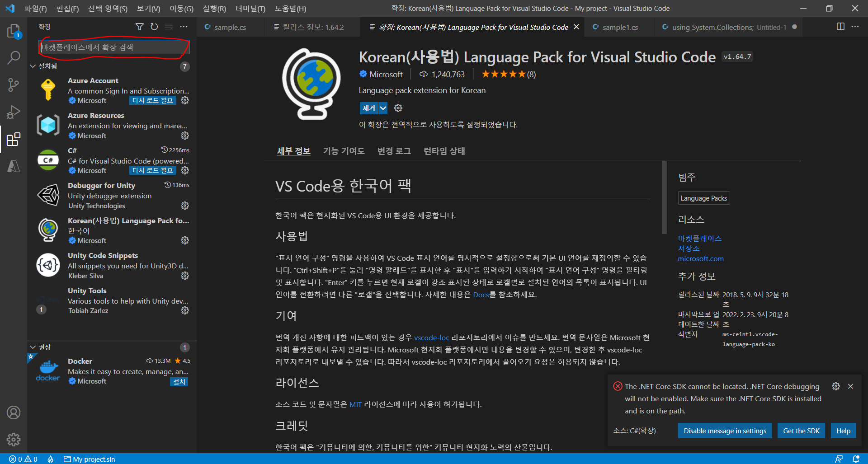Image resolution: width=868 pixels, height=464 pixels.
Task: Open the Search view in activity bar
Action: pyautogui.click(x=14, y=58)
